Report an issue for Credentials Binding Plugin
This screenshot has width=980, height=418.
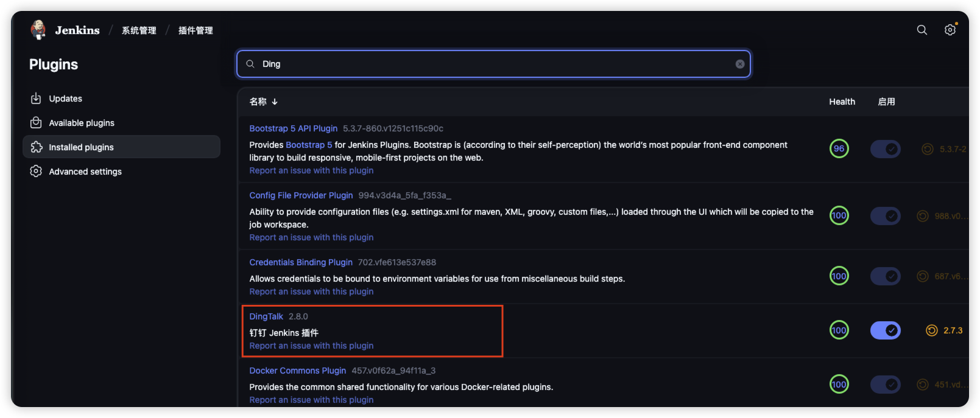click(x=311, y=291)
